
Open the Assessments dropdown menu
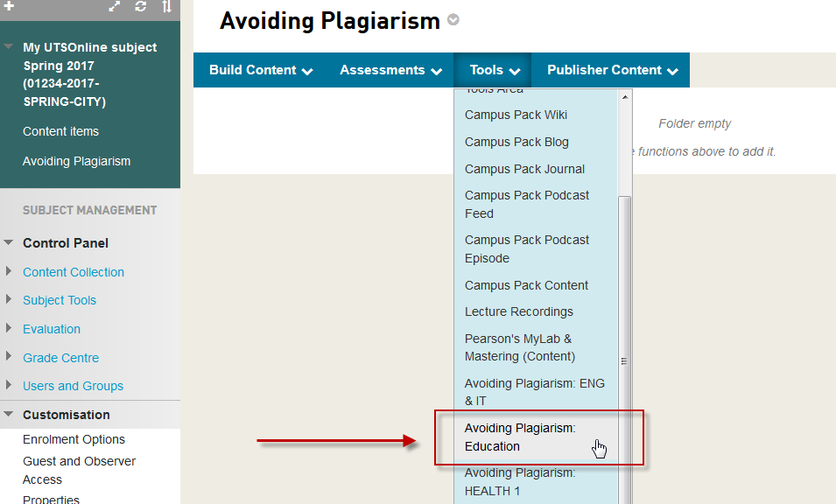click(x=390, y=70)
